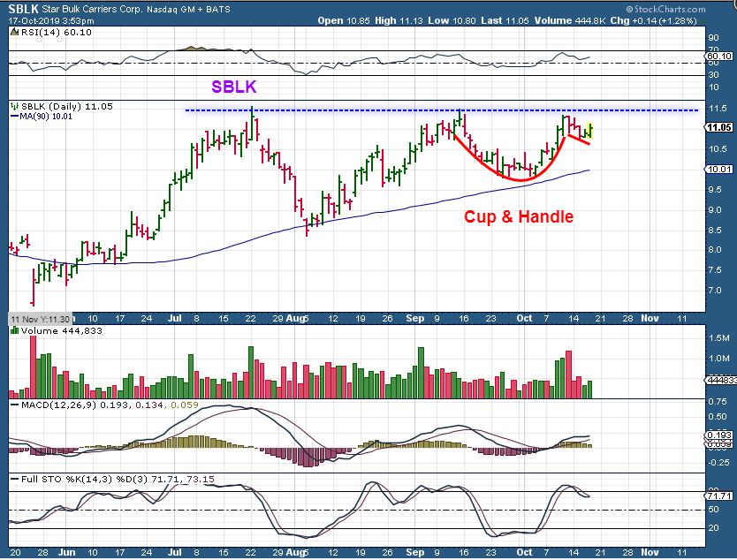The height and width of the screenshot is (560, 737).
Task: Click the 444833 volume tag on right axis
Action: [720, 380]
